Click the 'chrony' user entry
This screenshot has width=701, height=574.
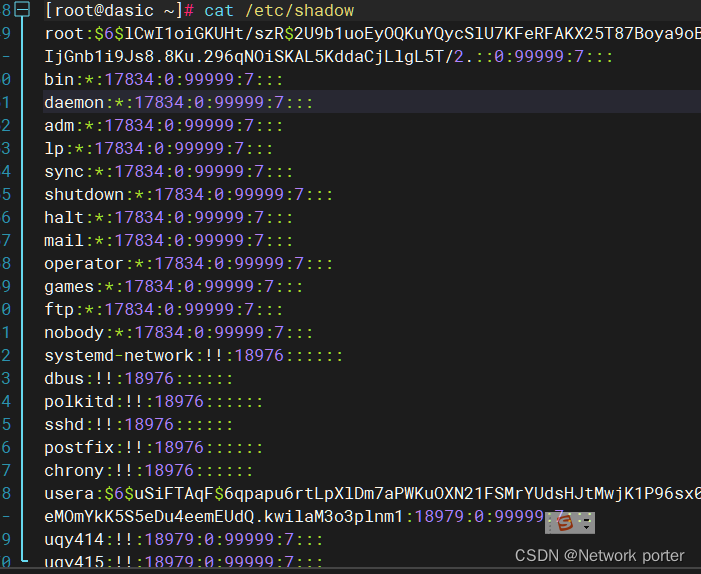tap(148, 471)
